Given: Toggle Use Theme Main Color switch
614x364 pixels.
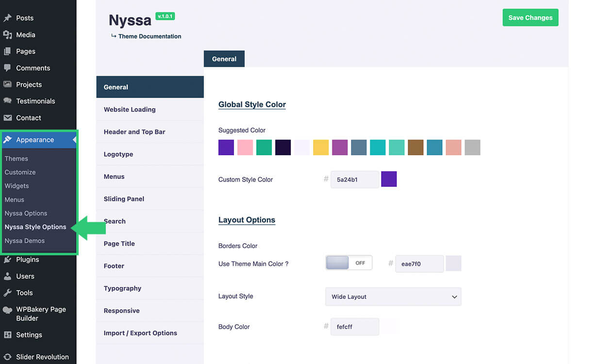Looking at the screenshot, I should 348,263.
